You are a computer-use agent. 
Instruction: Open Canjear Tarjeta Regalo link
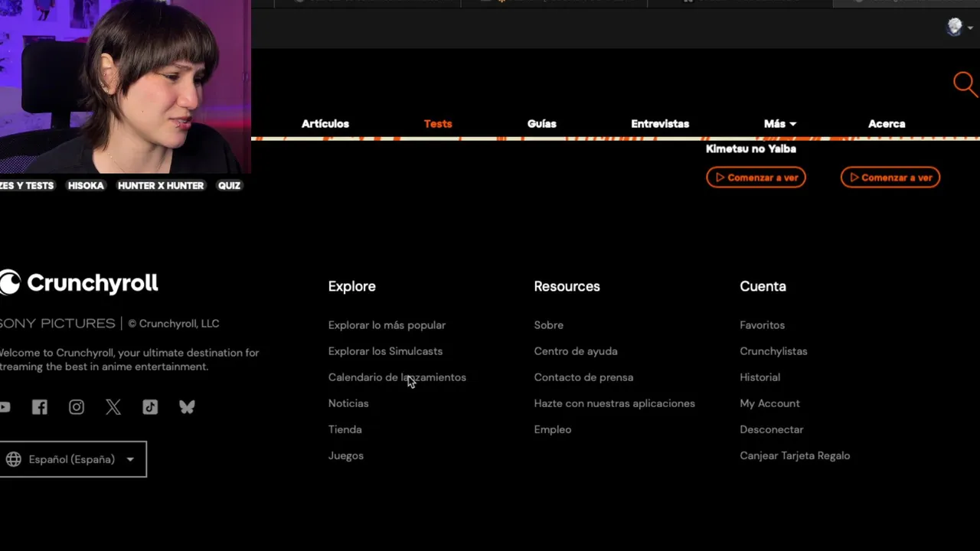point(795,455)
